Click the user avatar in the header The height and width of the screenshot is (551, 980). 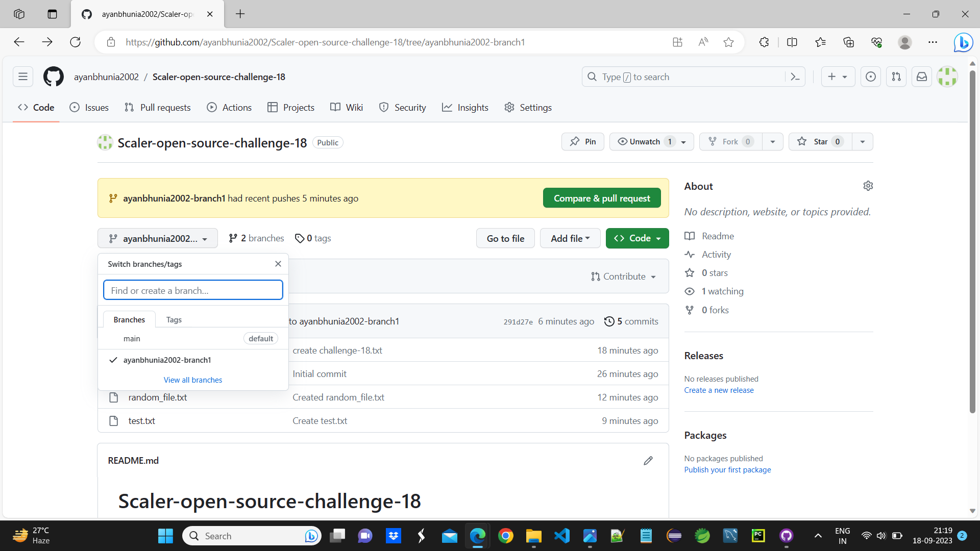947,77
